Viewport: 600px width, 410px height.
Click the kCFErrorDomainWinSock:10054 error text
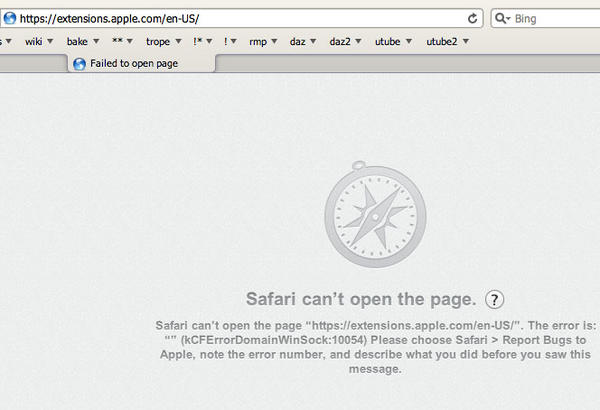tap(274, 340)
